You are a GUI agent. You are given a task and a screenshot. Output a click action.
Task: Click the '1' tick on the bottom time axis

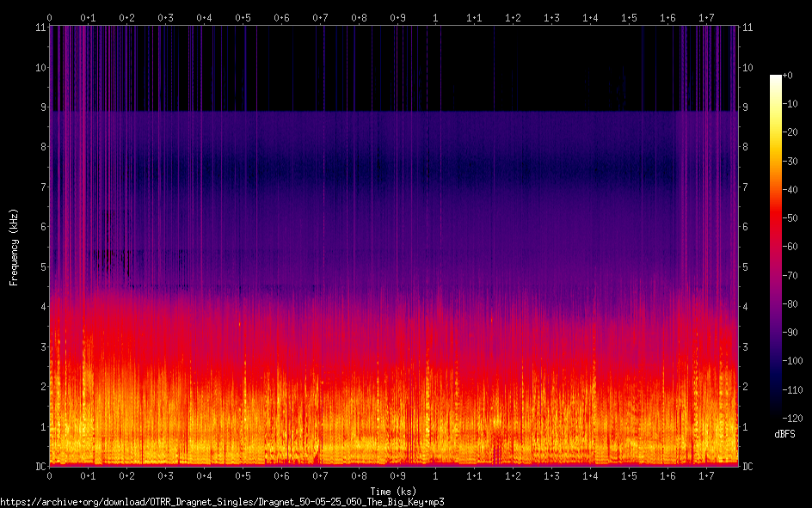coord(436,475)
